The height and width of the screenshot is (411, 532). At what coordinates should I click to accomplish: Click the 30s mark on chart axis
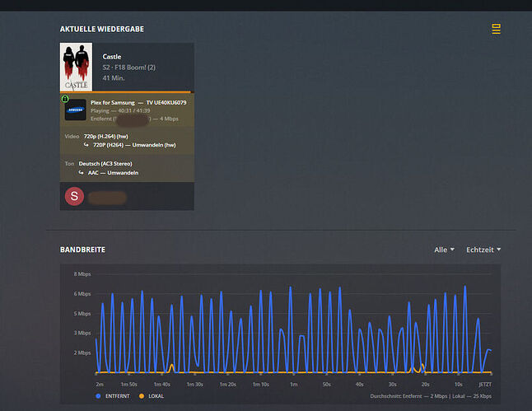click(392, 385)
